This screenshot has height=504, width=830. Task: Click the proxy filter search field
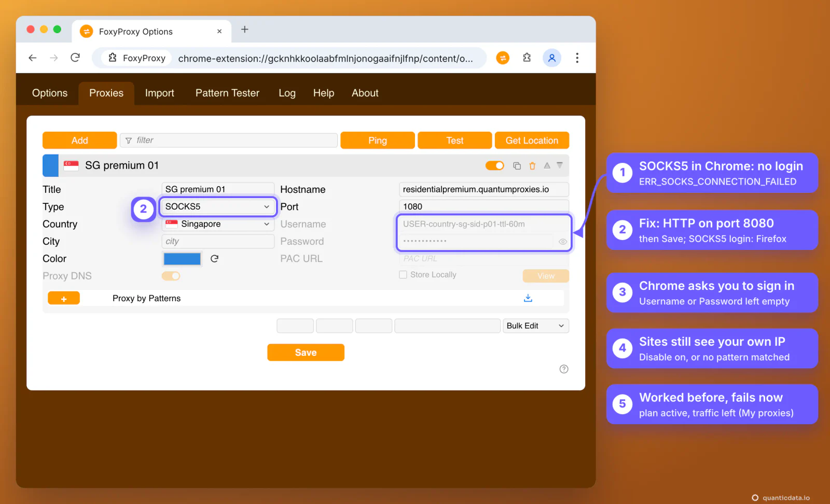coord(229,141)
